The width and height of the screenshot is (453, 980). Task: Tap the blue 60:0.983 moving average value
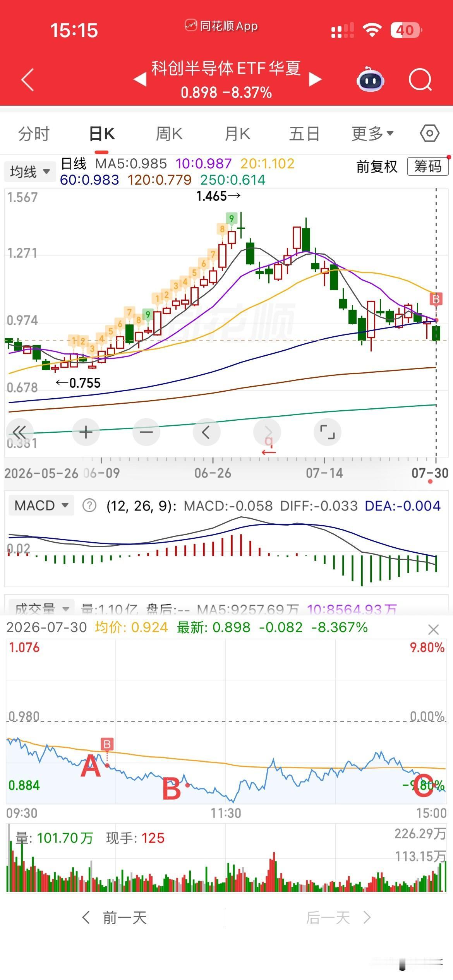pos(89,180)
